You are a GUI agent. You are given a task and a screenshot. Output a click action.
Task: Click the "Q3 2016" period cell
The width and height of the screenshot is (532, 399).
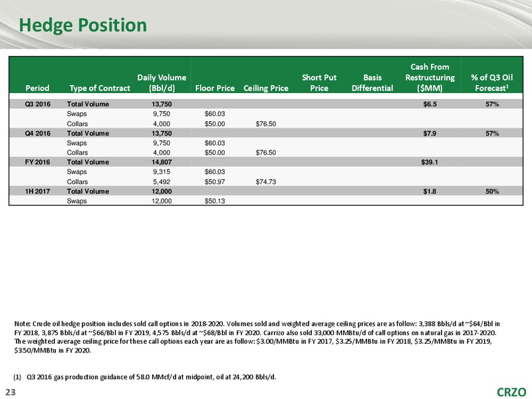38,104
